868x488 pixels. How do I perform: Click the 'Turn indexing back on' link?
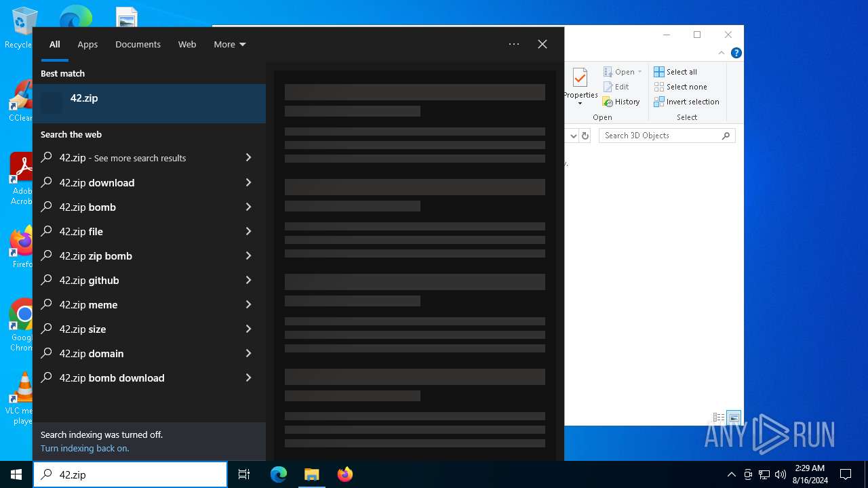point(85,448)
